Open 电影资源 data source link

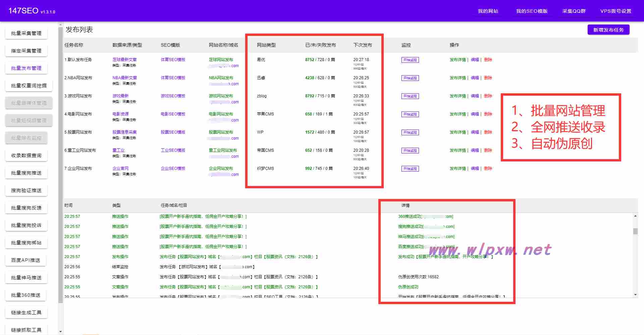pos(120,114)
